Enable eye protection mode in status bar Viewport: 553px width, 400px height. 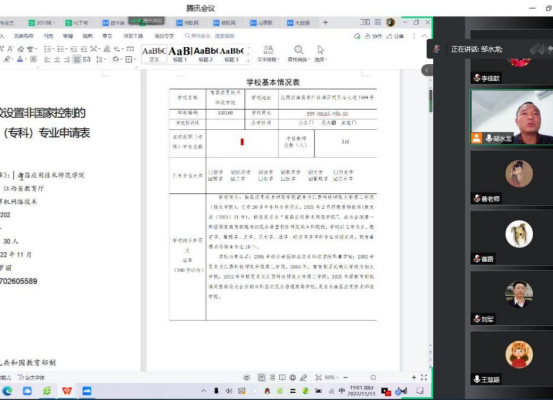point(247,377)
